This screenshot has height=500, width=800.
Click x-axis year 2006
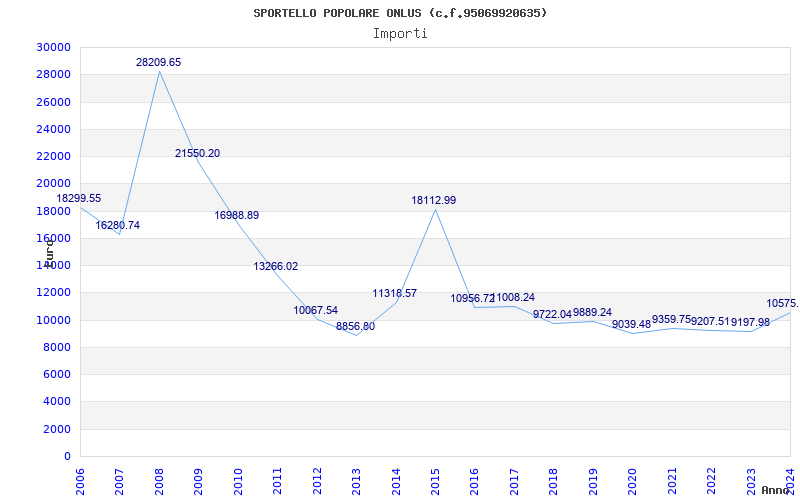pos(80,481)
